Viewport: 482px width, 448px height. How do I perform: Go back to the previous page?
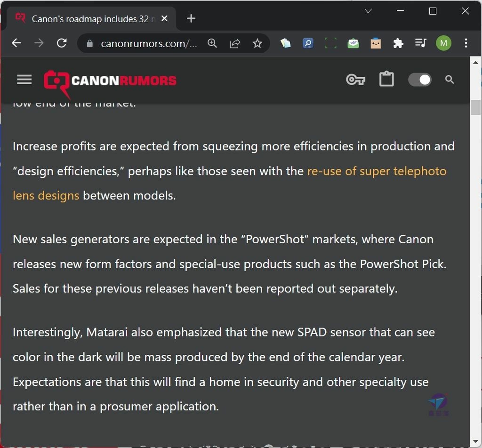pos(16,43)
